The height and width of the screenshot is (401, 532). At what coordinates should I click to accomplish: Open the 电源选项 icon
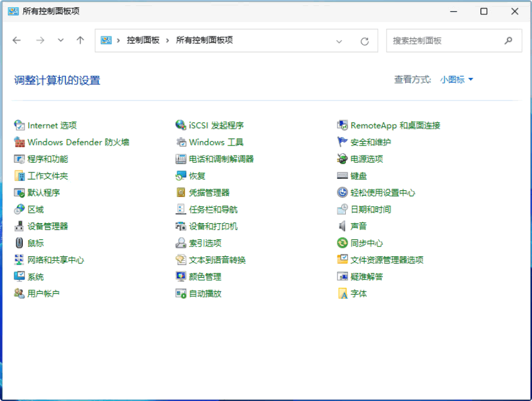(342, 159)
